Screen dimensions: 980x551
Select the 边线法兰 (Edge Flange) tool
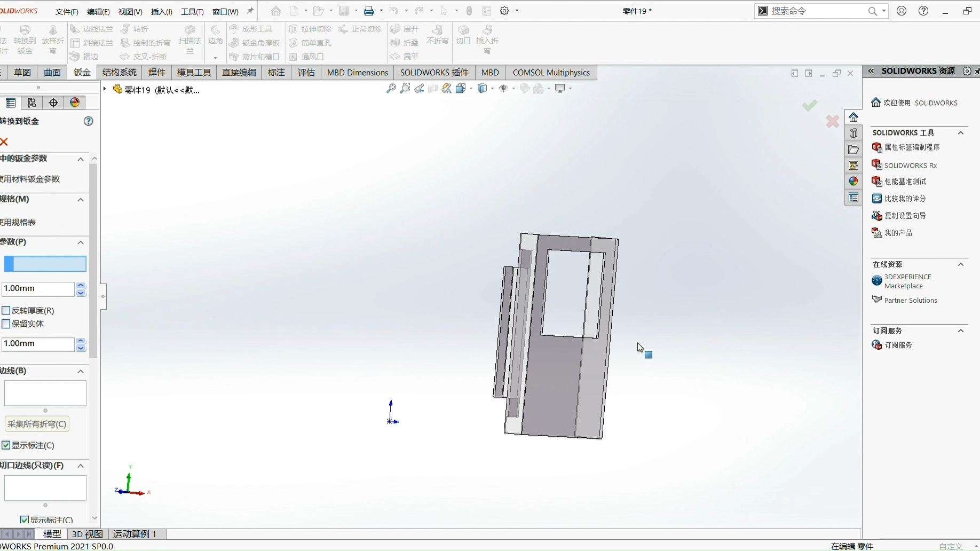point(97,29)
